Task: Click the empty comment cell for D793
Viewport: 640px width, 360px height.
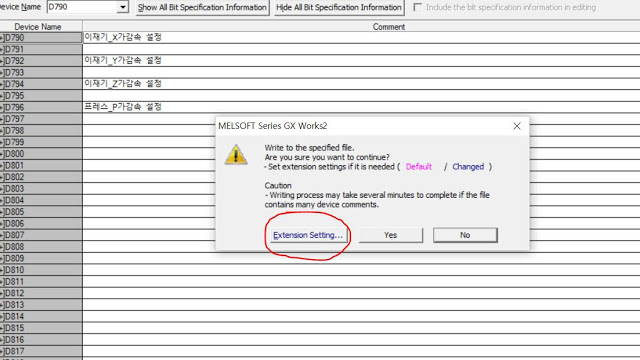Action: [361, 73]
